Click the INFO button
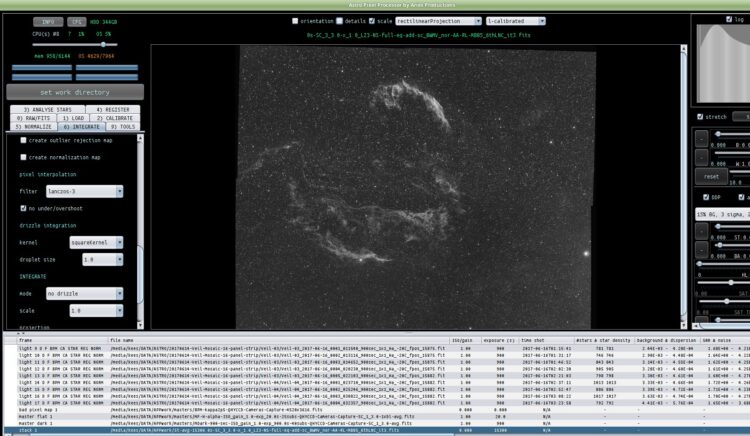 (48, 22)
